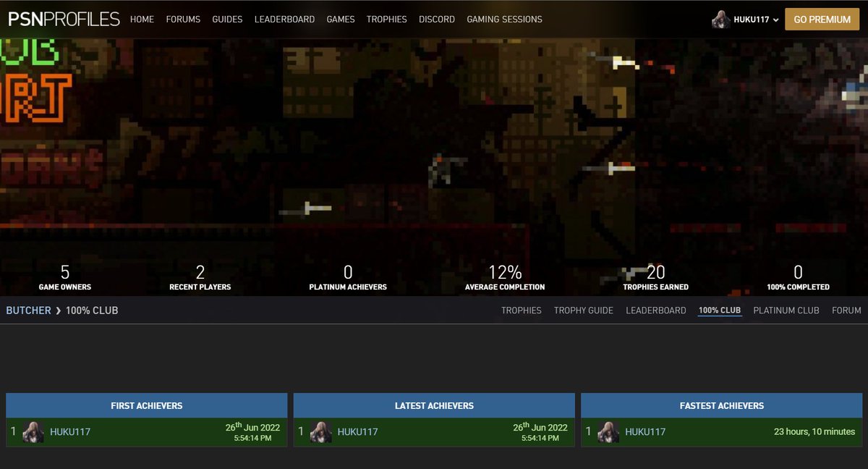Click the Trophies Earned stat
Screen dimensions: 868x469
pos(656,277)
